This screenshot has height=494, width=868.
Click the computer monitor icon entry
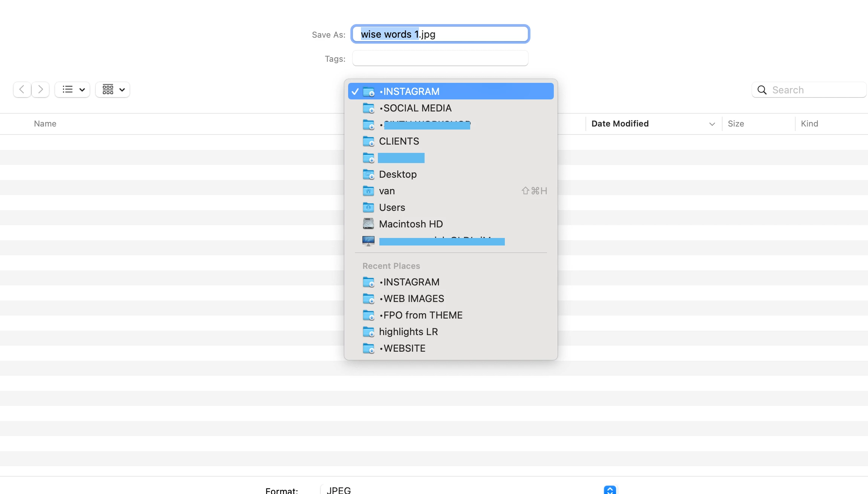(368, 241)
